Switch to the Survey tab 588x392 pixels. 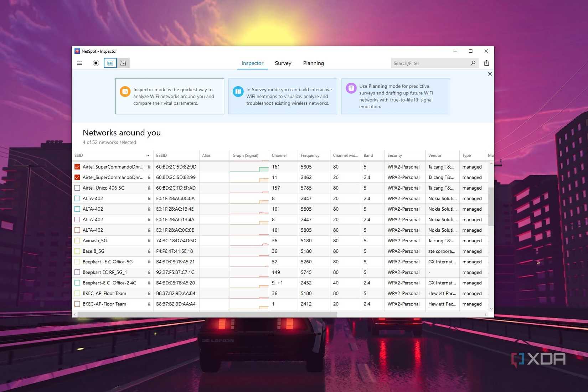283,63
